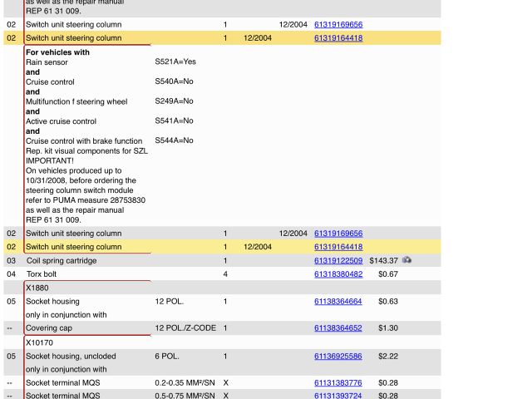Open the Covering cap link 61138364652
532x399 pixels.
click(337, 328)
